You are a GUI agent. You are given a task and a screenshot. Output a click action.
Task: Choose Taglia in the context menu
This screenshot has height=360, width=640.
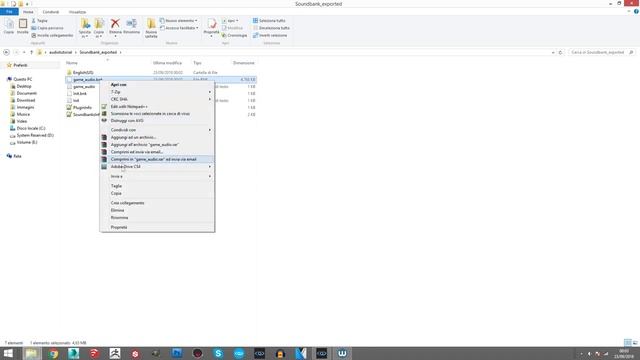157,186
